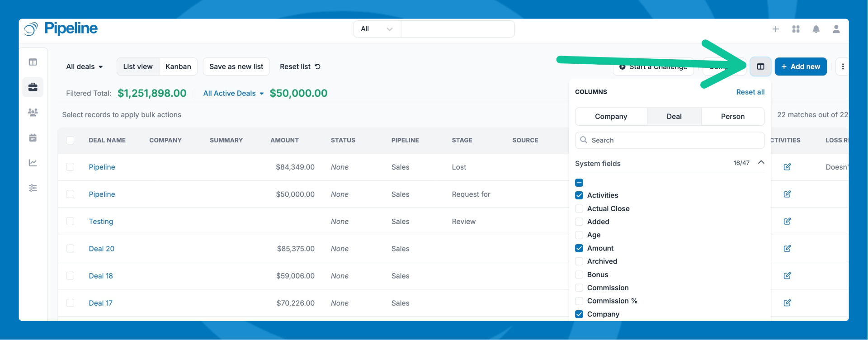Open the notifications bell

816,29
